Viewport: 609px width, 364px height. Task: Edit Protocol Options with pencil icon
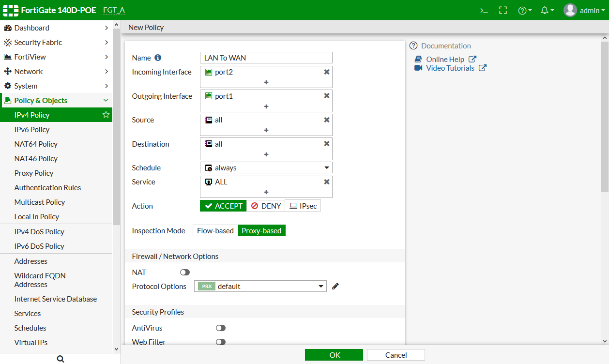335,286
